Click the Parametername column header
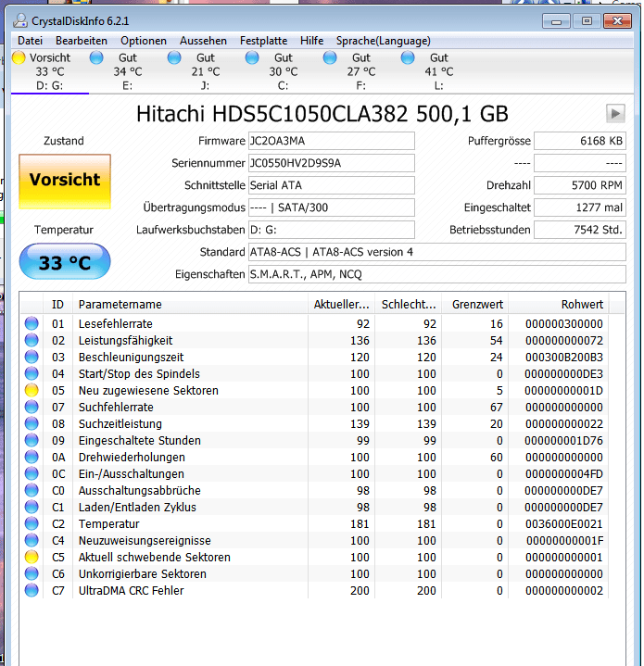The image size is (644, 666). 190,304
